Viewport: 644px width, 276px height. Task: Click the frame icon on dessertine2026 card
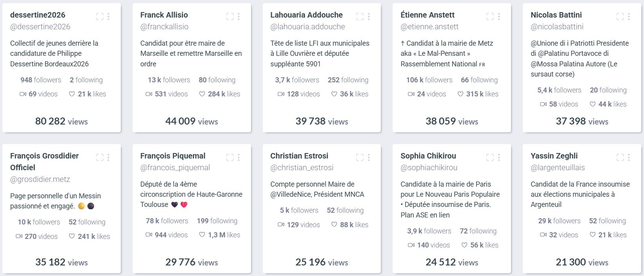point(100,16)
